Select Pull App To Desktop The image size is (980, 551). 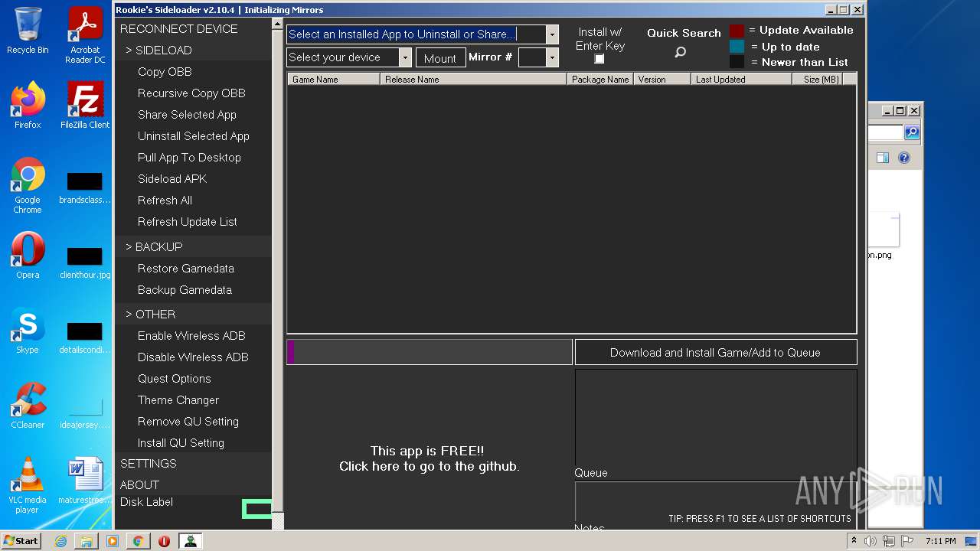(x=189, y=158)
